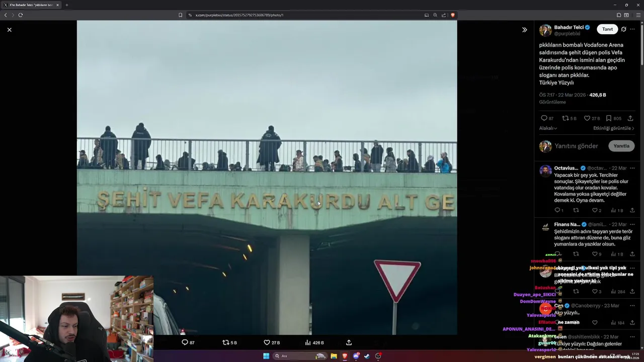This screenshot has height=362, width=644.
Task: Open a new browser tab with plus
Action: pyautogui.click(x=66, y=5)
